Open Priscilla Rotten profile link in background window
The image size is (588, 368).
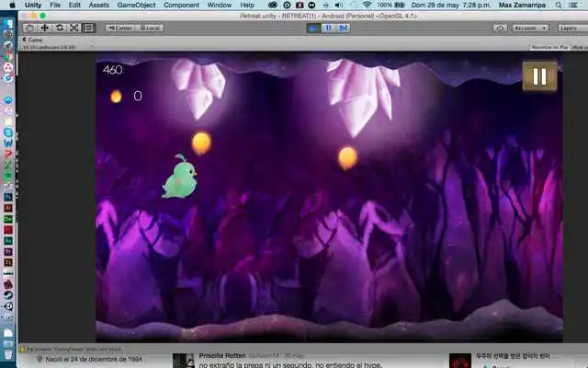point(222,356)
